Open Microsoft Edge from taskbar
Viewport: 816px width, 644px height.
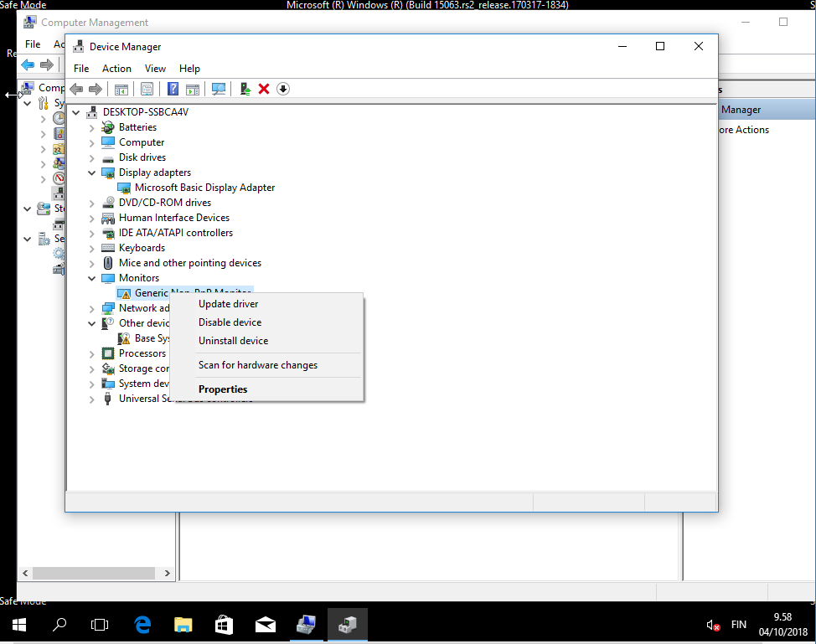click(142, 625)
